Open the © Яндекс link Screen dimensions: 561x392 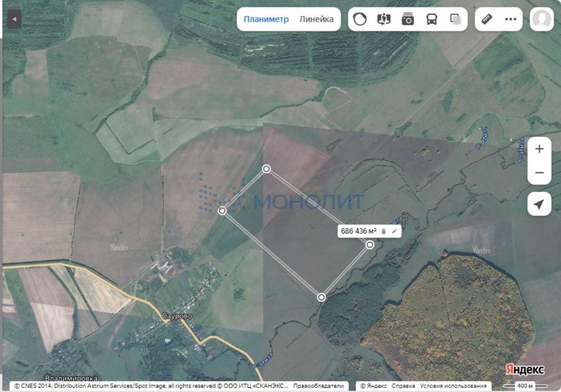tap(373, 386)
